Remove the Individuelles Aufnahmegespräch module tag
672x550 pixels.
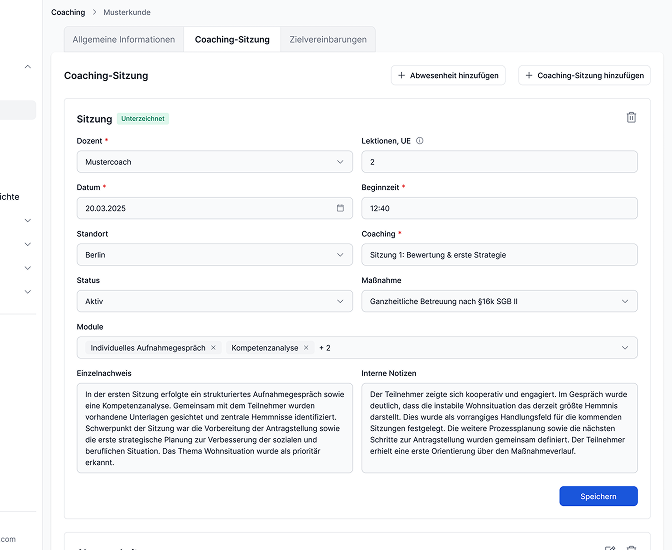(x=213, y=348)
